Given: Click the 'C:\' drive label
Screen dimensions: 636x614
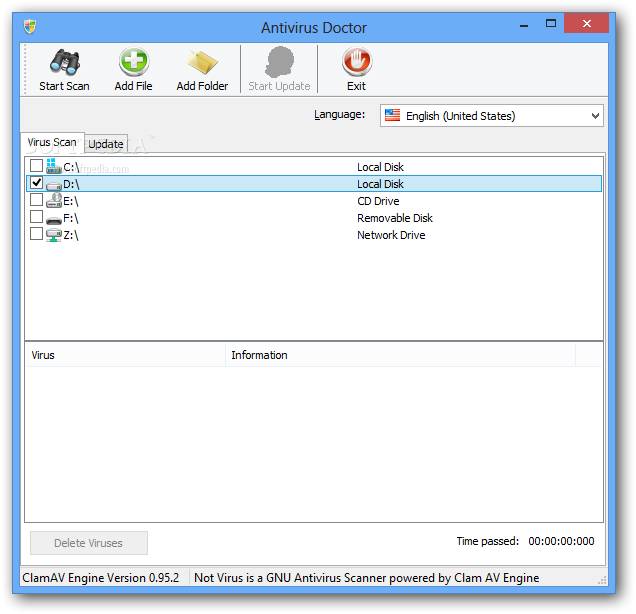Looking at the screenshot, I should point(71,167).
